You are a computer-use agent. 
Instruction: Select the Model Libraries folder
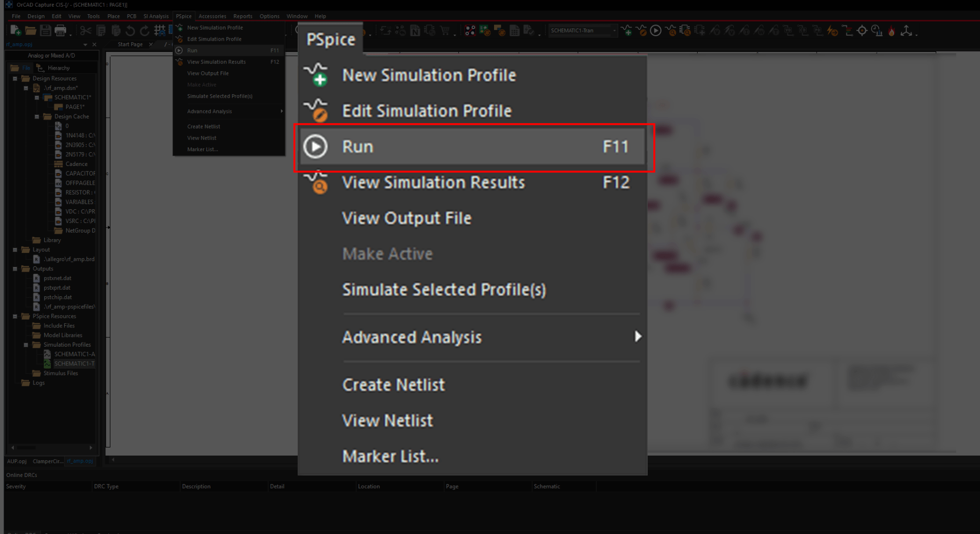pos(63,335)
